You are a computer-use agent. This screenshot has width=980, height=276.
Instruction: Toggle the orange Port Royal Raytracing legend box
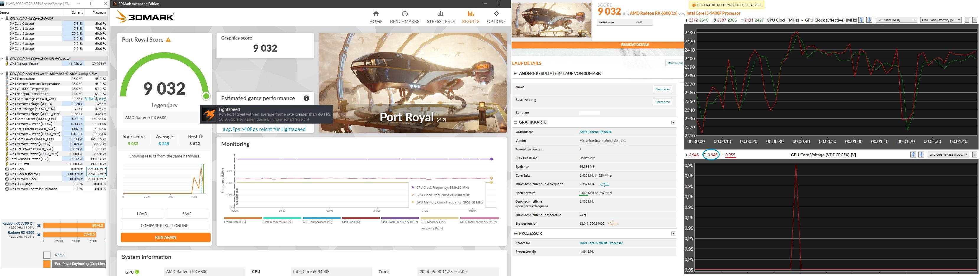point(47,264)
